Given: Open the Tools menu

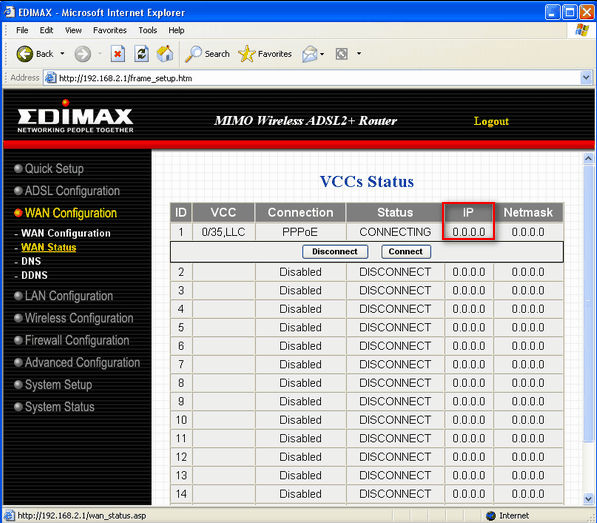Looking at the screenshot, I should coord(148,30).
